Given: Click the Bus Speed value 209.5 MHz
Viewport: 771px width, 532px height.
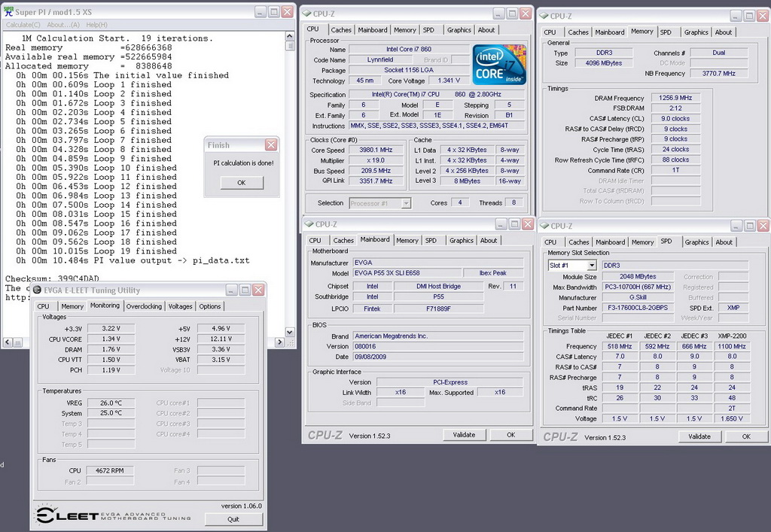Looking at the screenshot, I should point(376,171).
